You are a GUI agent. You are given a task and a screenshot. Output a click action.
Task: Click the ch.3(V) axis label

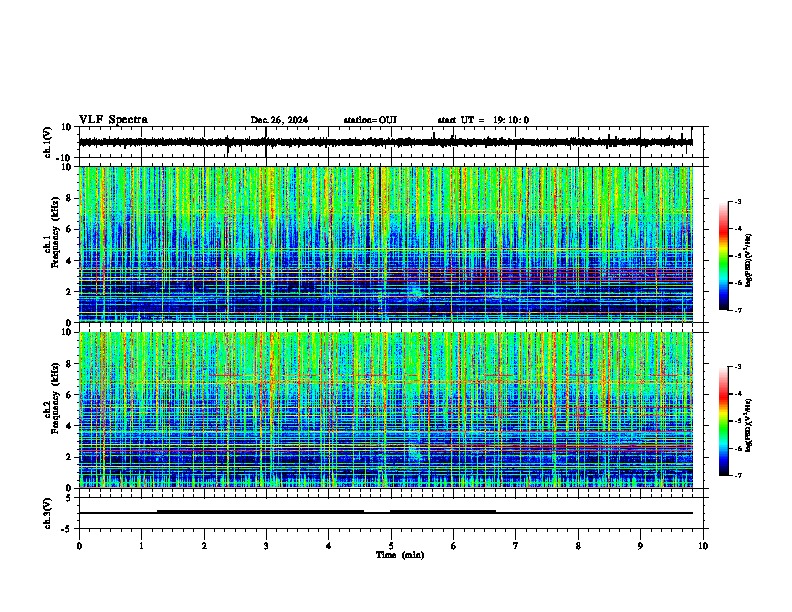tap(48, 513)
